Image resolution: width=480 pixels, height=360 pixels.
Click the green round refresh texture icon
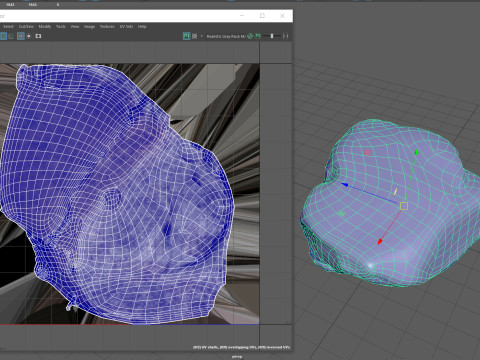tap(250, 36)
